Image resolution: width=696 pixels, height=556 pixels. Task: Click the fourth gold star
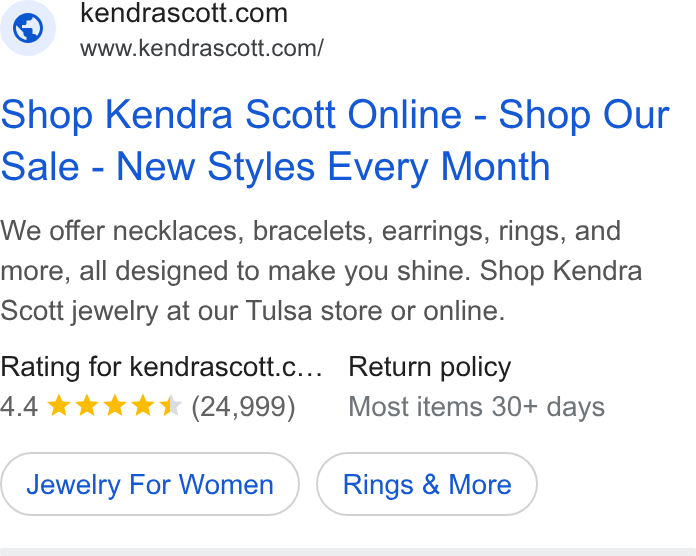[x=143, y=405]
